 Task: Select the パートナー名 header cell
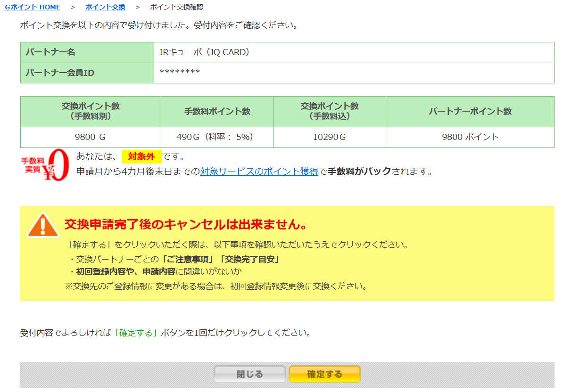coord(87,52)
